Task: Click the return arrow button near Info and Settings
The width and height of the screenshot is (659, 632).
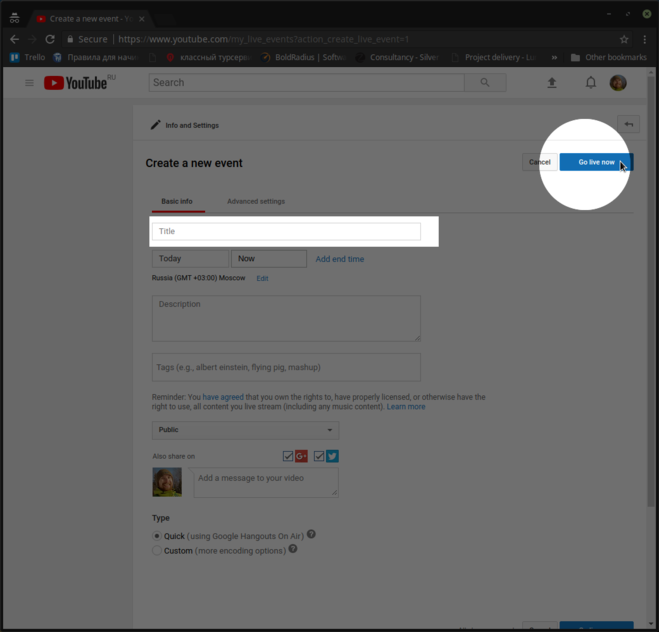Action: coord(628,124)
